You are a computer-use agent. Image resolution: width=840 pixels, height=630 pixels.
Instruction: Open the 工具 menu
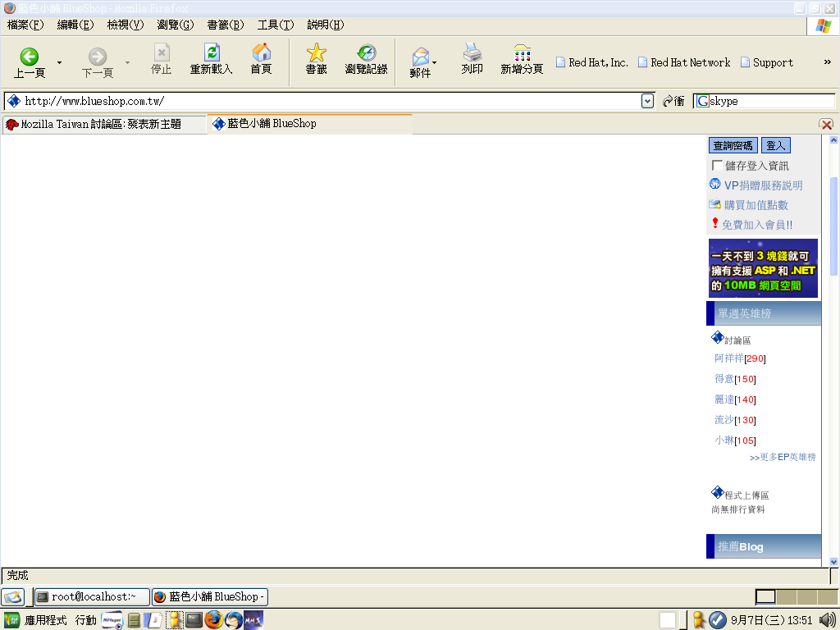[x=275, y=25]
